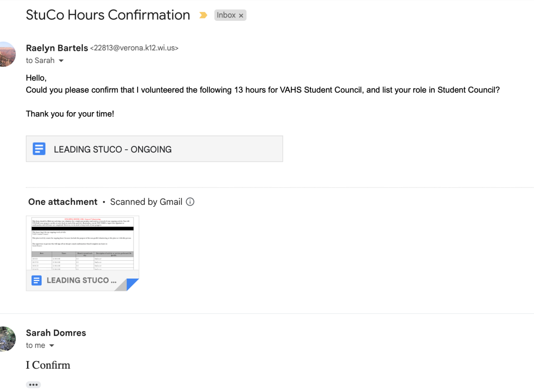534x392 pixels.
Task: Open the attachment preview thumbnail
Action: (x=82, y=243)
